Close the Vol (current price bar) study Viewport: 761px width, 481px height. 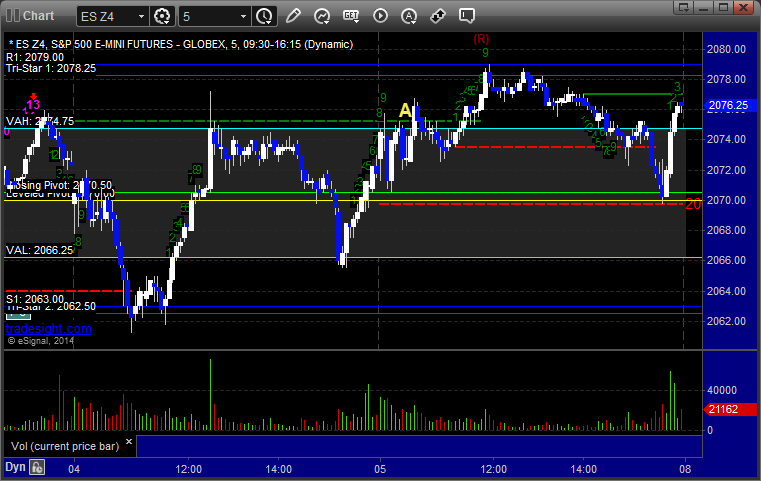click(129, 442)
